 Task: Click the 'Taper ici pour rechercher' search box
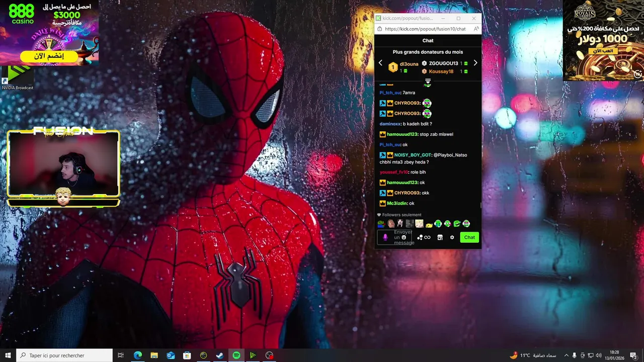pos(64,355)
